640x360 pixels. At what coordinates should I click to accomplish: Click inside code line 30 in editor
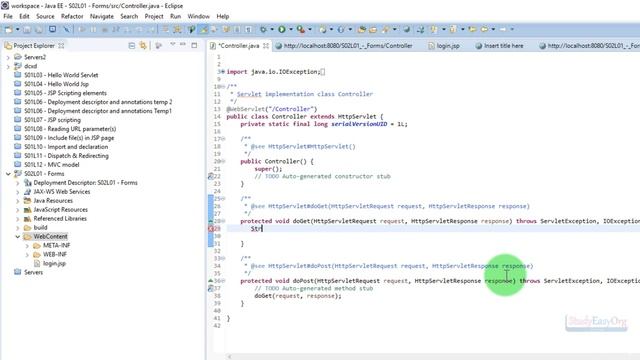(x=433, y=236)
